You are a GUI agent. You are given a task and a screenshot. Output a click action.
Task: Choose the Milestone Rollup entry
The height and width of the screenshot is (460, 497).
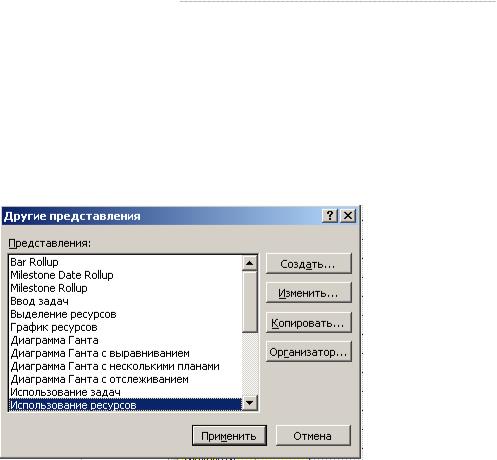(x=125, y=288)
